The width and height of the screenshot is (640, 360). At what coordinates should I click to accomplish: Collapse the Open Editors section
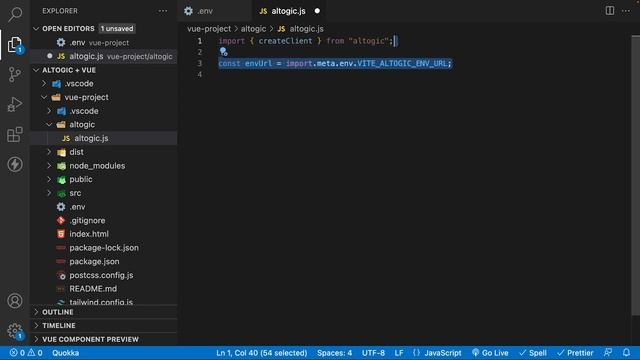point(36,29)
